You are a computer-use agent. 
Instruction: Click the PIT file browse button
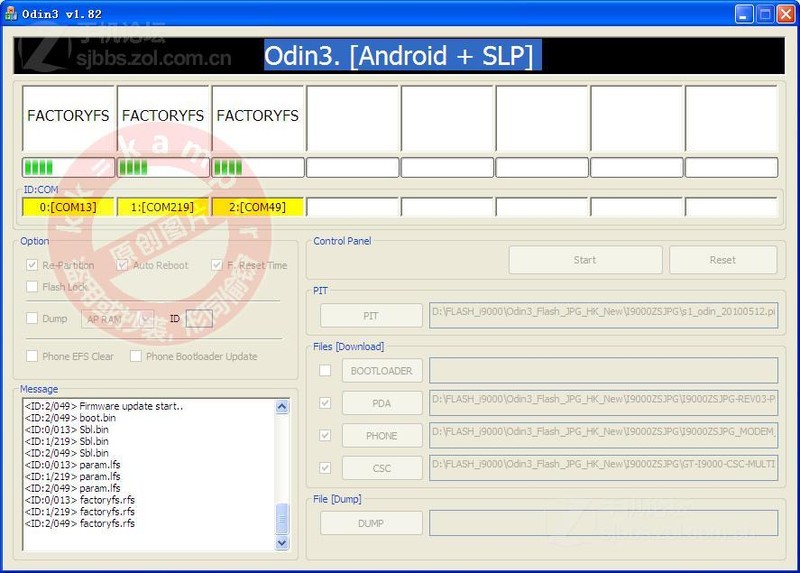[371, 316]
